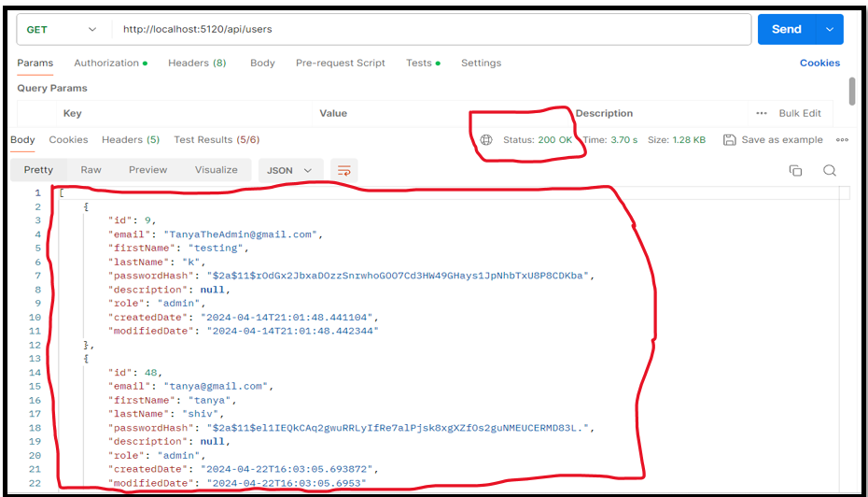This screenshot has height=497, width=868.
Task: Click createdDate 2024-04-14T21:01:48.441104 value
Action: point(287,318)
